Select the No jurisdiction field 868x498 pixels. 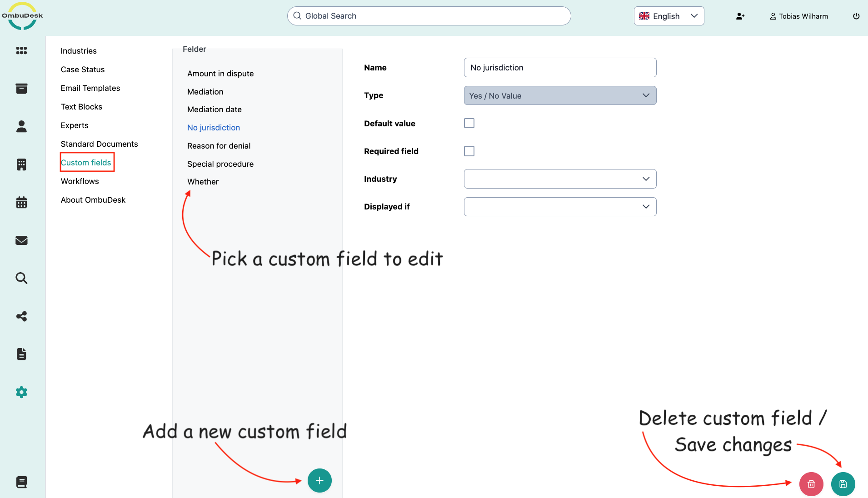tap(214, 128)
